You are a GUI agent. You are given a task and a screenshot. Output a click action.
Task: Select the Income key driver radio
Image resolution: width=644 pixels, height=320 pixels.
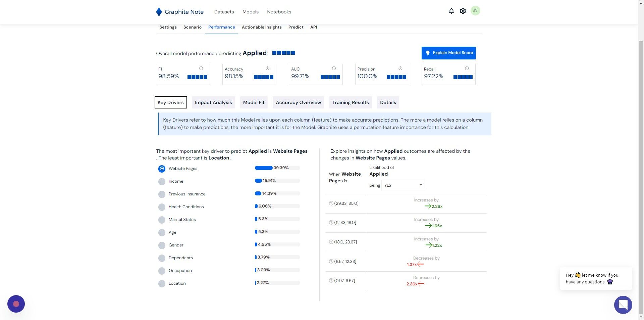point(162,181)
